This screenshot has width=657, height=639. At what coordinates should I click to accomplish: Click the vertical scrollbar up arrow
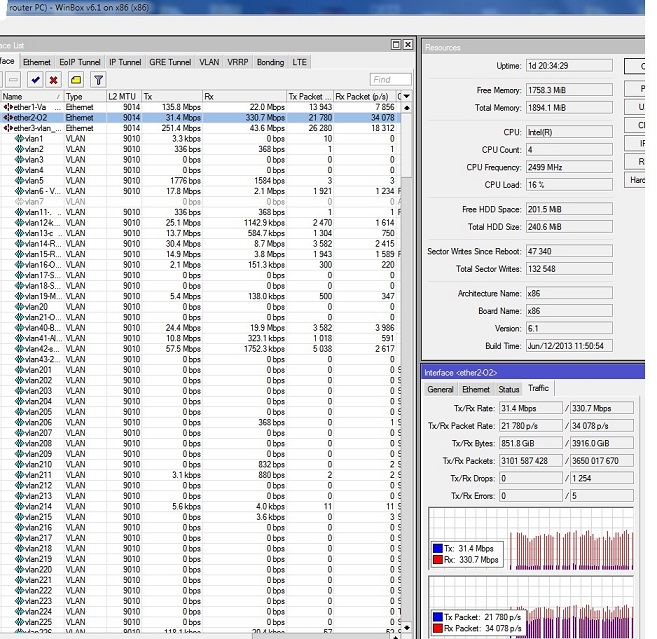point(406,108)
